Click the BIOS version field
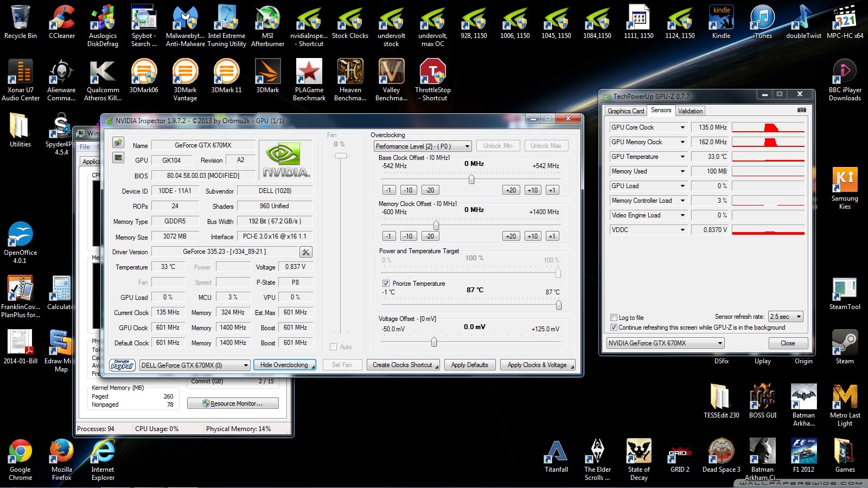 coord(203,176)
